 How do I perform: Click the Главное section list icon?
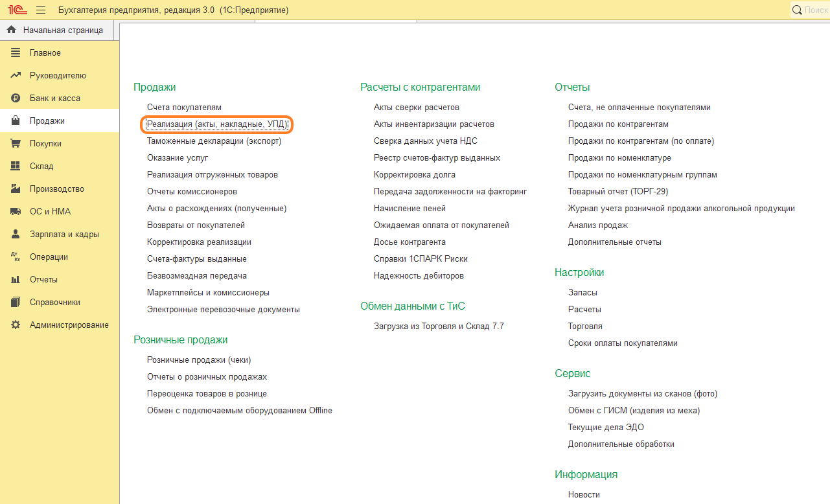[x=16, y=53]
